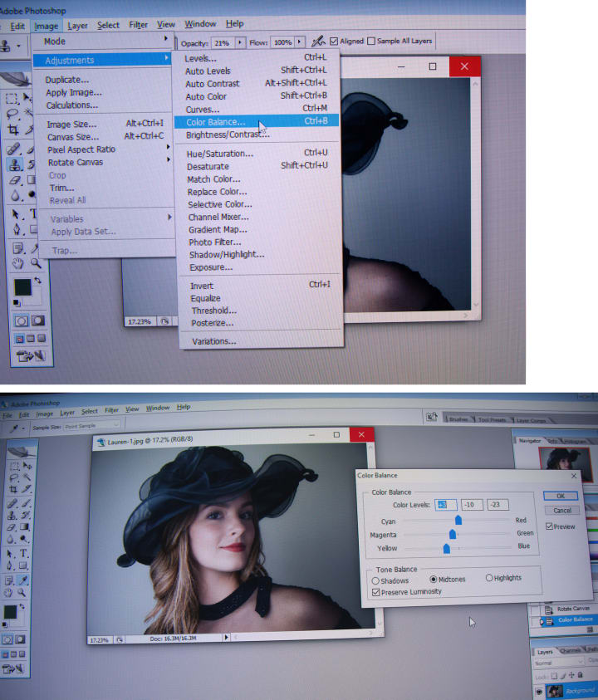Open the Flow slider arrow
598x700 pixels.
tap(299, 42)
